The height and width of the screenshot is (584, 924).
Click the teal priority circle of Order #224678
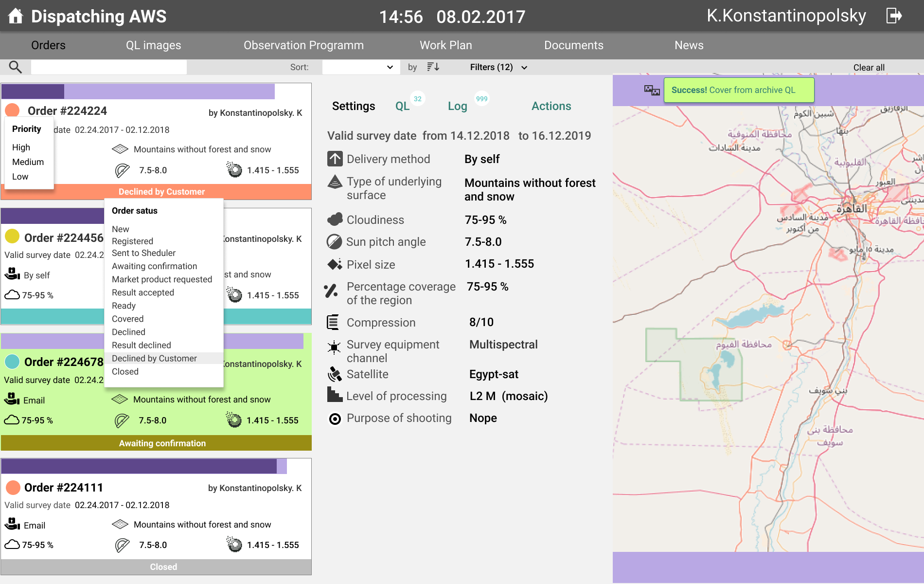[x=12, y=362]
